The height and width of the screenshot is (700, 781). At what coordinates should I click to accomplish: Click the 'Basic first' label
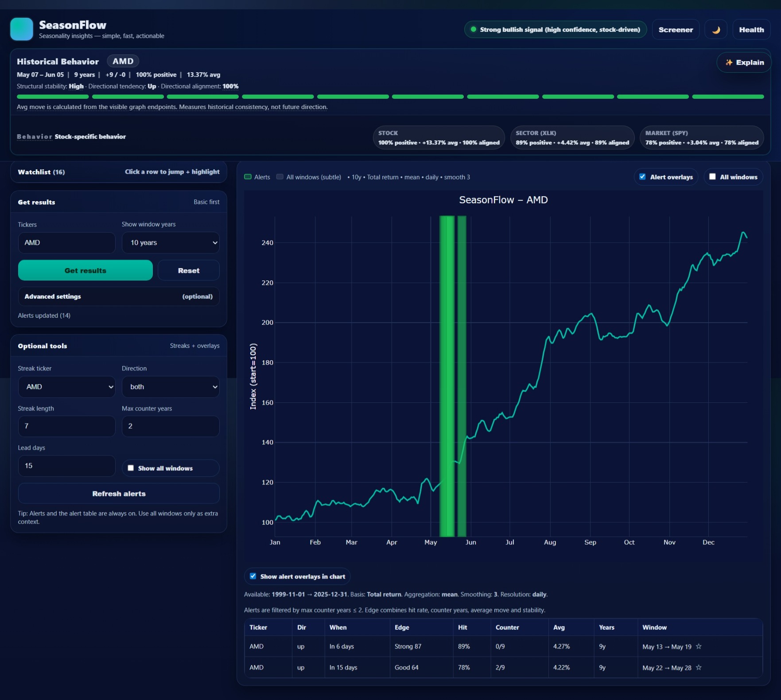(x=206, y=202)
